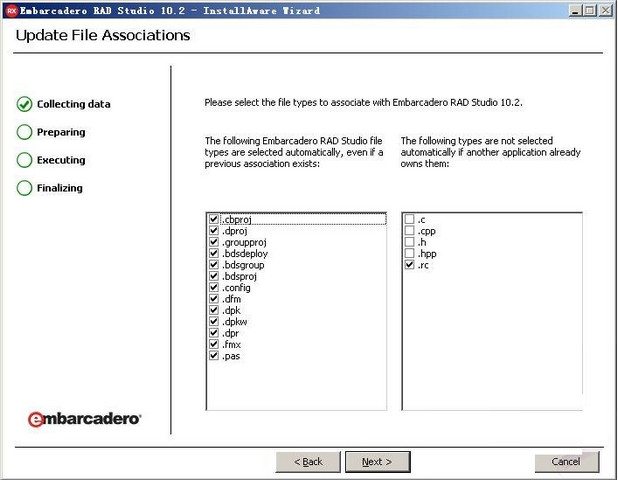This screenshot has width=618, height=480.
Task: Select the .config list row text
Action: (x=236, y=288)
